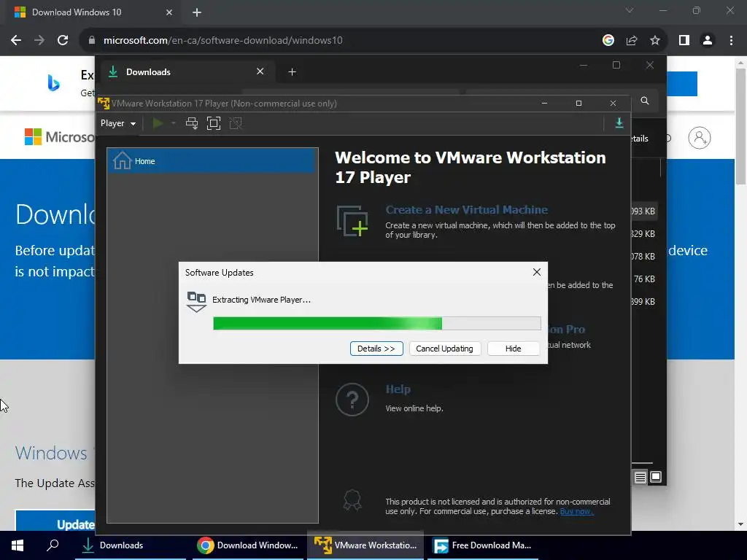Click the green power on play icon

click(158, 123)
